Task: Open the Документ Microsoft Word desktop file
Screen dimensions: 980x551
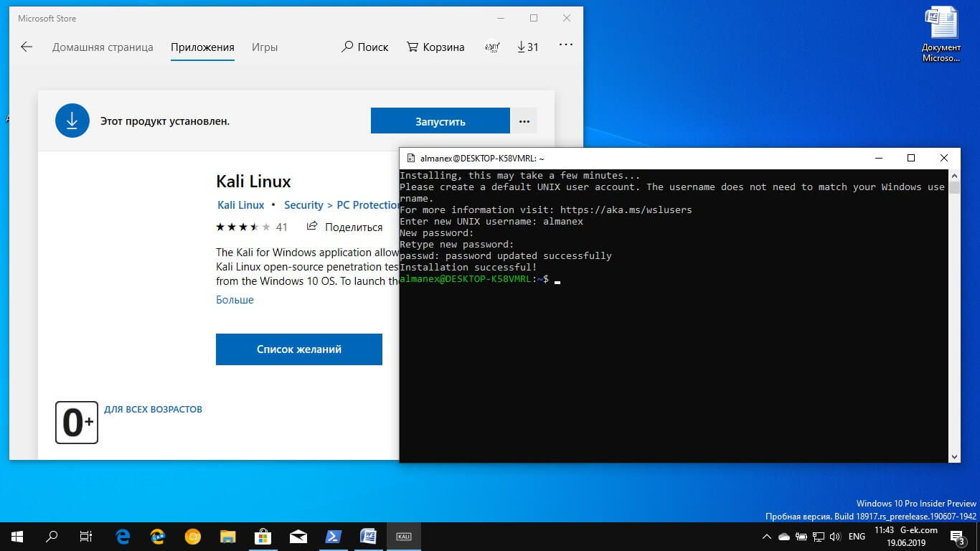Action: [941, 34]
